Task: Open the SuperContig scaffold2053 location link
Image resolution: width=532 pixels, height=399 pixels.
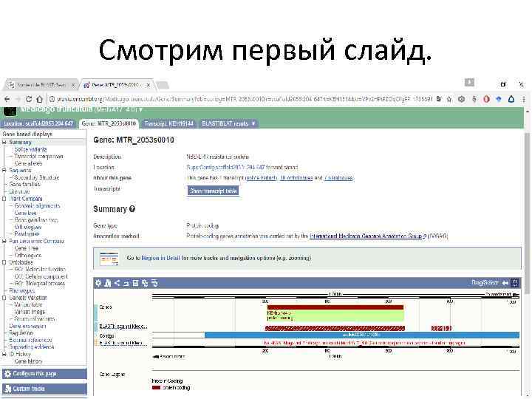Action: tap(225, 167)
